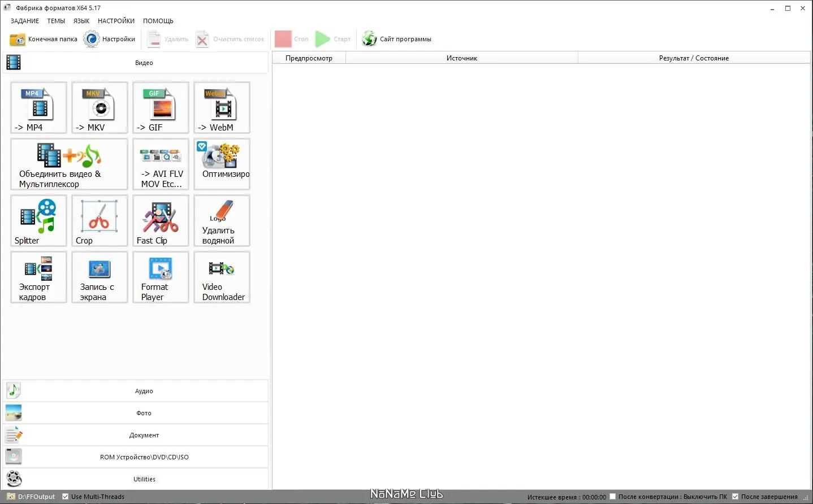Open the -> WebM converter
Image resolution: width=813 pixels, height=504 pixels.
pos(221,108)
